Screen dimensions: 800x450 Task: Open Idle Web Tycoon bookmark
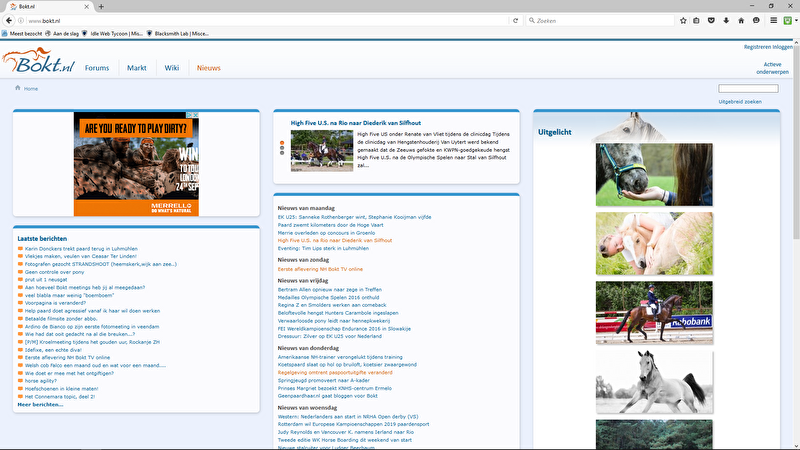pyautogui.click(x=112, y=34)
